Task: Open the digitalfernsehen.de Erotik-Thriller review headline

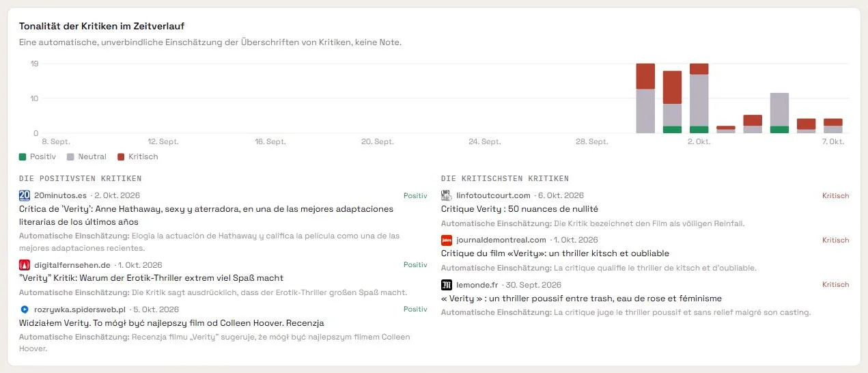Action: 151,278
